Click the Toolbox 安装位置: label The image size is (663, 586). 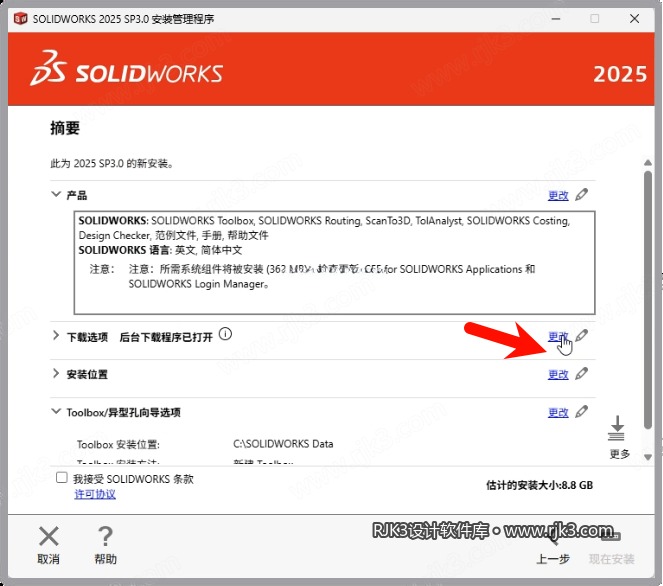click(118, 444)
